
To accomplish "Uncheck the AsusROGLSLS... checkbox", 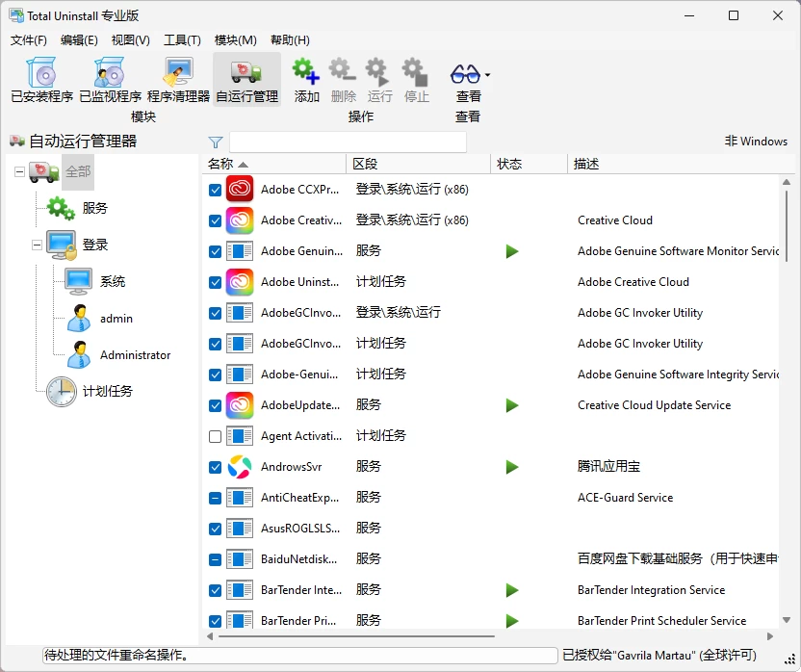I will (x=215, y=529).
